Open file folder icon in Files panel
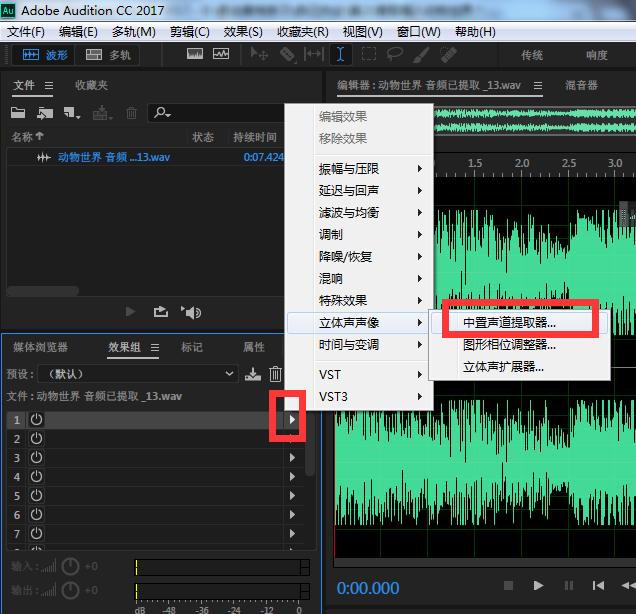The image size is (636, 614). click(x=18, y=113)
